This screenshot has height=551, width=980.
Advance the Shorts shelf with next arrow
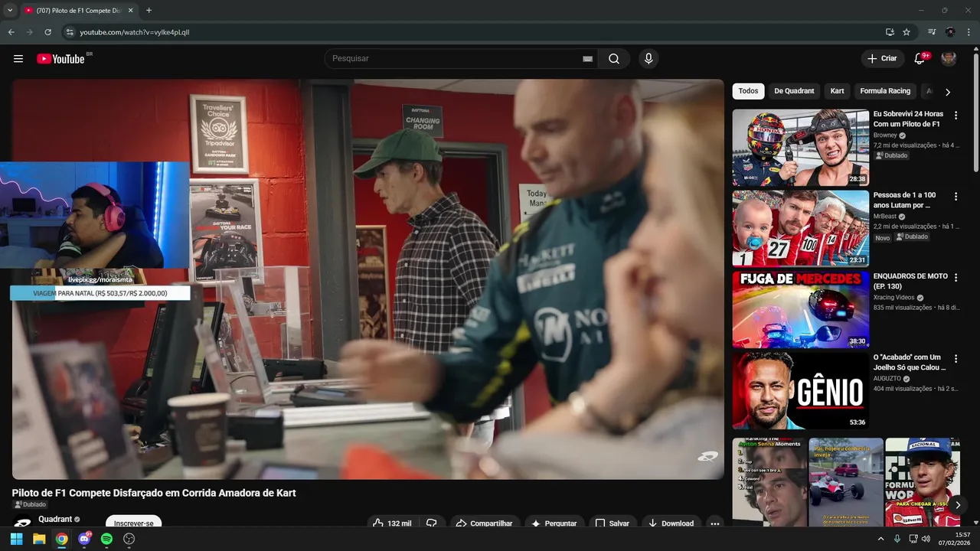(x=957, y=505)
